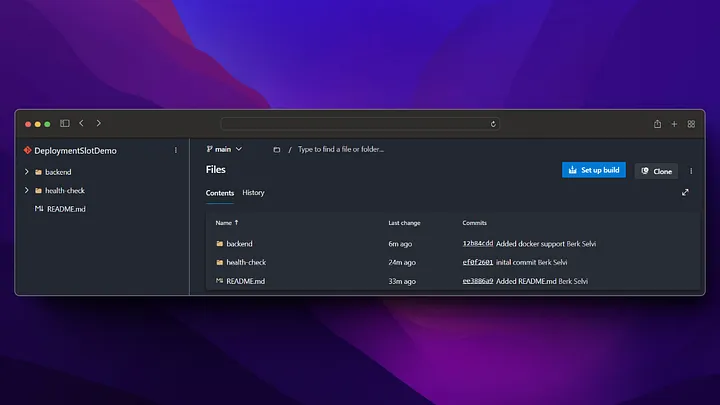Click the root folder path icon
Screen dimensions: 720x405
(x=276, y=149)
